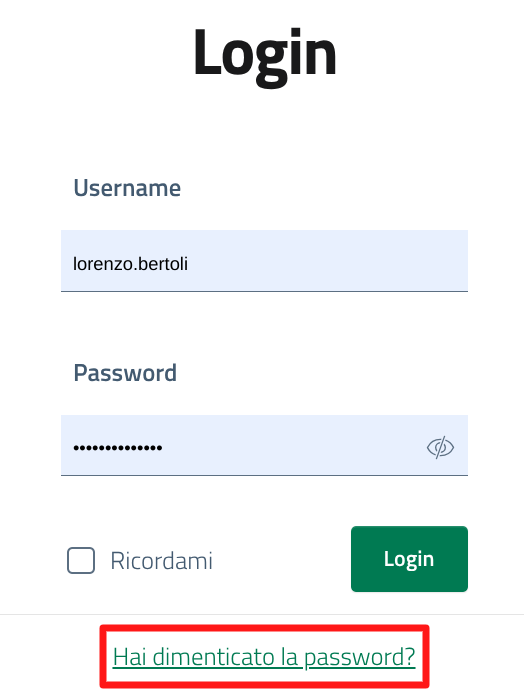
Task: Place cursor after the masked password dots
Action: pos(163,447)
